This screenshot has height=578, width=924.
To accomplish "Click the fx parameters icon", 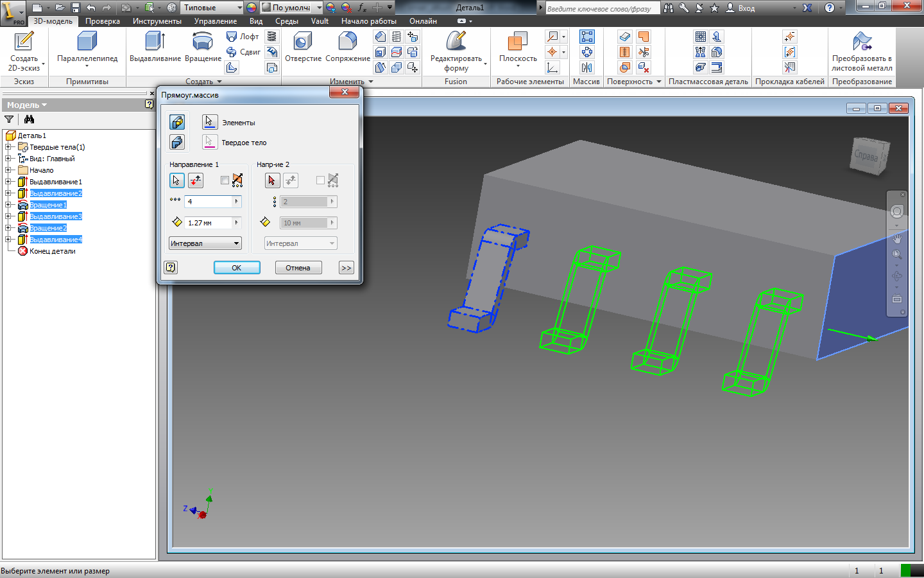I will [363, 8].
